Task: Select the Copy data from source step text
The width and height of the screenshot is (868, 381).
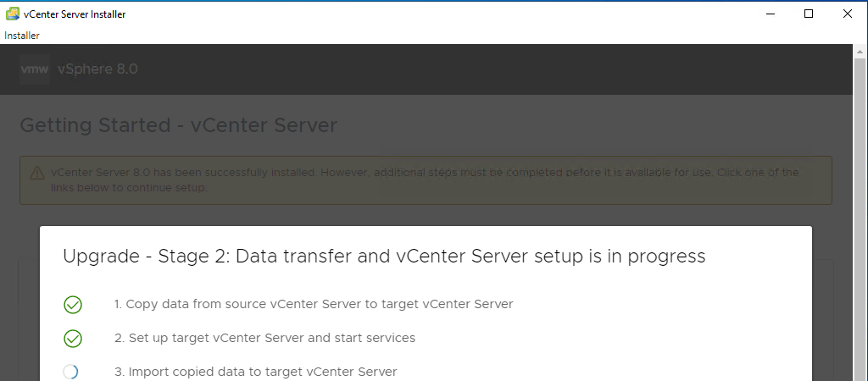Action: pos(313,304)
